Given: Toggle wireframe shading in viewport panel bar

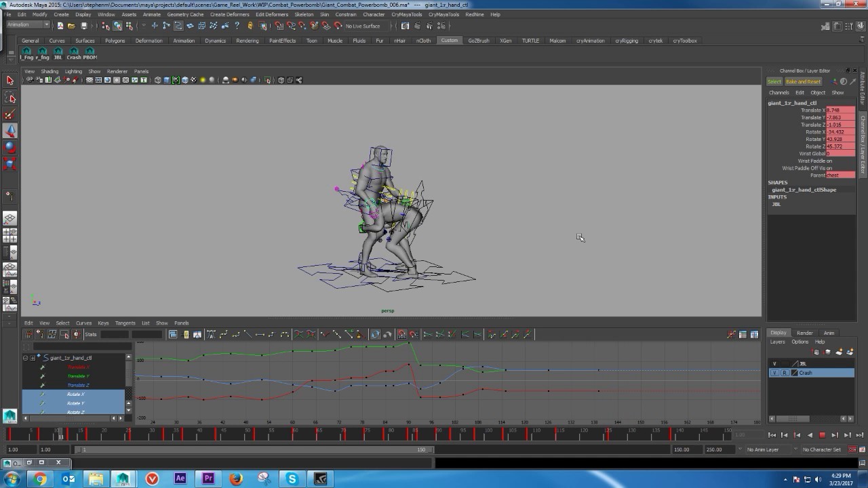Looking at the screenshot, I should tap(158, 79).
